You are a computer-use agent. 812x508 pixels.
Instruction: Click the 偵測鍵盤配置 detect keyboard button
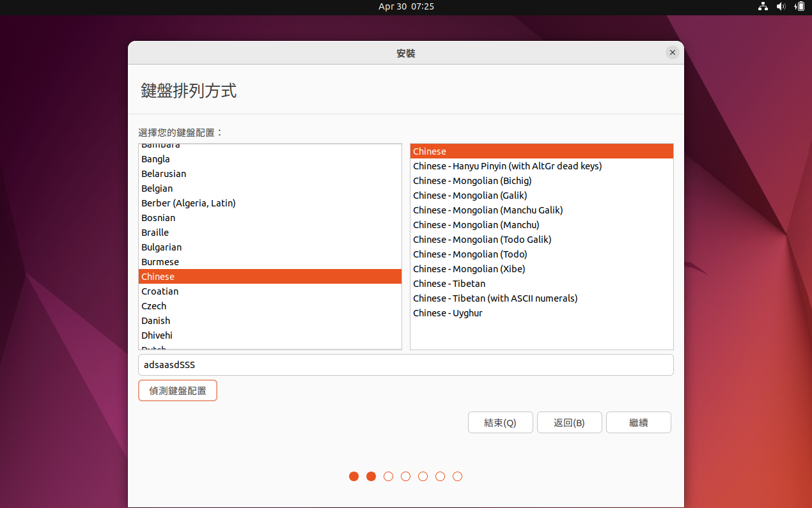point(178,390)
